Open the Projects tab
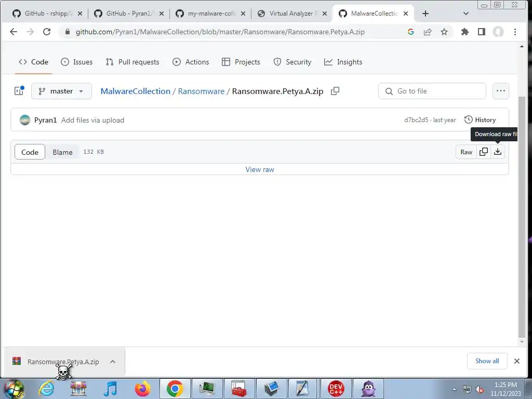 [x=241, y=62]
